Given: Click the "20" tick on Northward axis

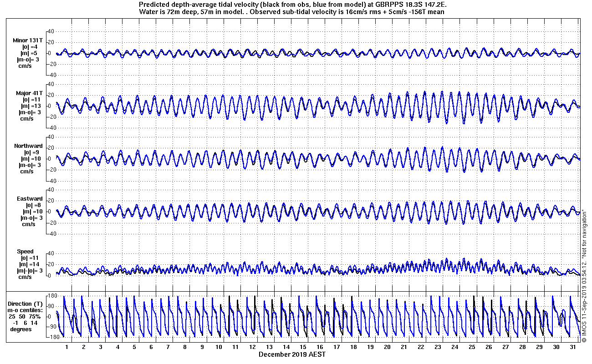Looking at the screenshot, I should (51, 148).
